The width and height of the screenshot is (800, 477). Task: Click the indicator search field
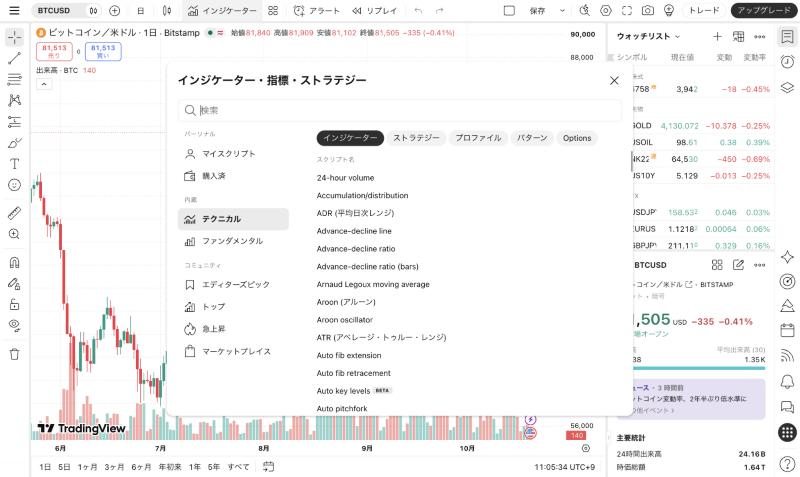coord(400,110)
